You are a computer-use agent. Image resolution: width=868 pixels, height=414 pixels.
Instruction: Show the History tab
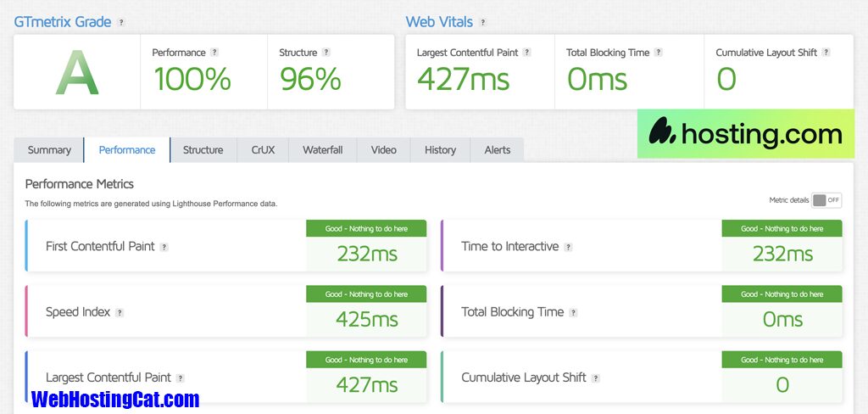[440, 149]
